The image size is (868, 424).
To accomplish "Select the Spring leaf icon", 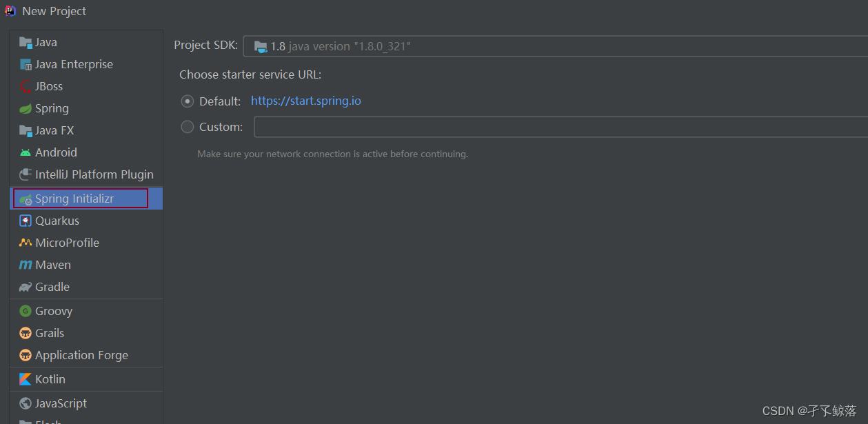I will click(x=26, y=108).
